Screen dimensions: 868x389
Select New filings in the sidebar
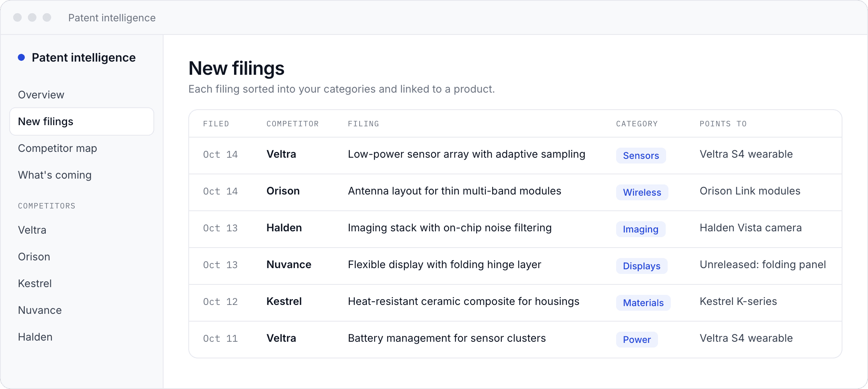click(81, 122)
